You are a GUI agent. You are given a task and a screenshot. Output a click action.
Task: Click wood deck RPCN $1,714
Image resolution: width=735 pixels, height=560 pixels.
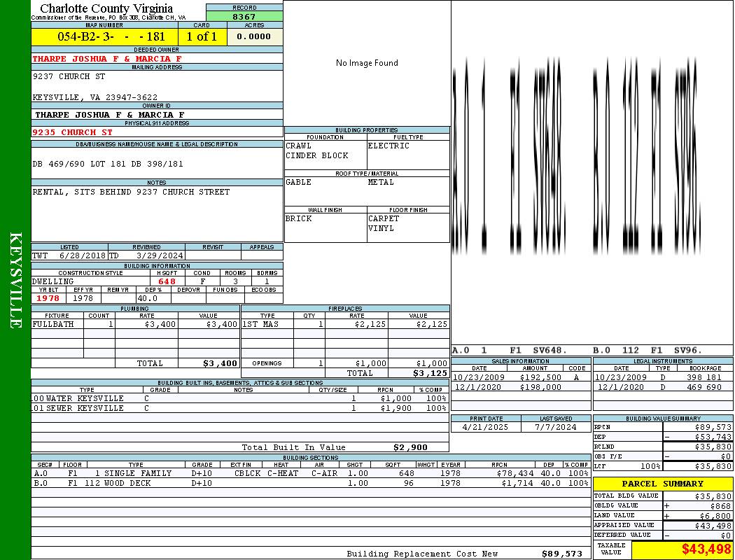tap(519, 484)
